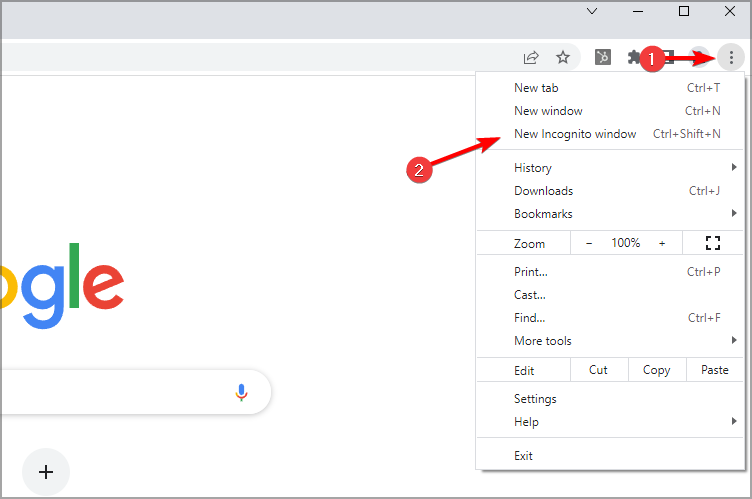This screenshot has height=499, width=752.
Task: Click the add shortcut plus icon
Action: 46,470
